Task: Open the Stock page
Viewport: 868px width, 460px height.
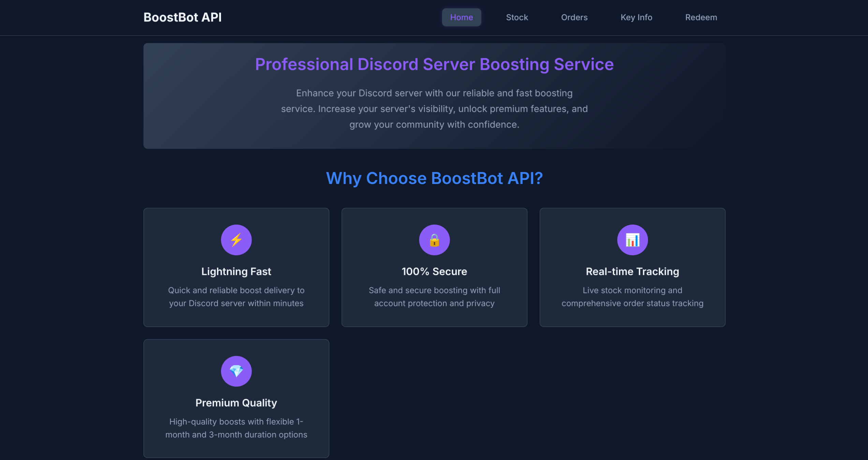Action: [517, 17]
